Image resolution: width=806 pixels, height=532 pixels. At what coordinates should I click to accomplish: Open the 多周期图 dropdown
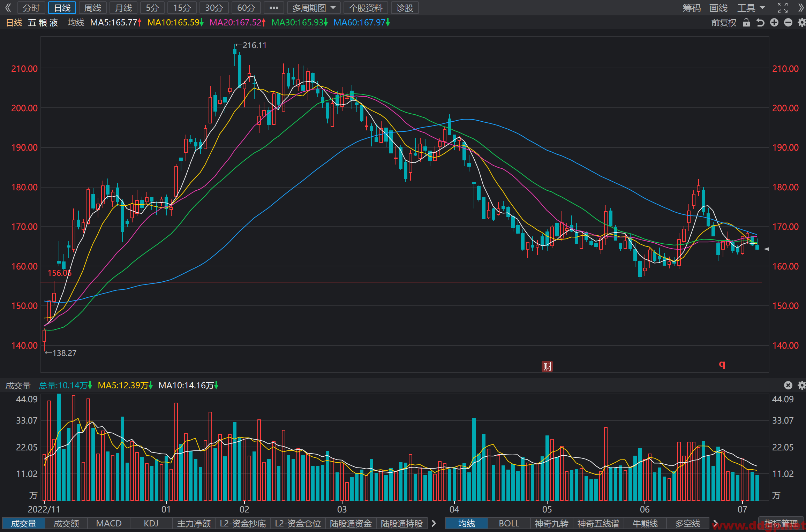click(x=314, y=8)
